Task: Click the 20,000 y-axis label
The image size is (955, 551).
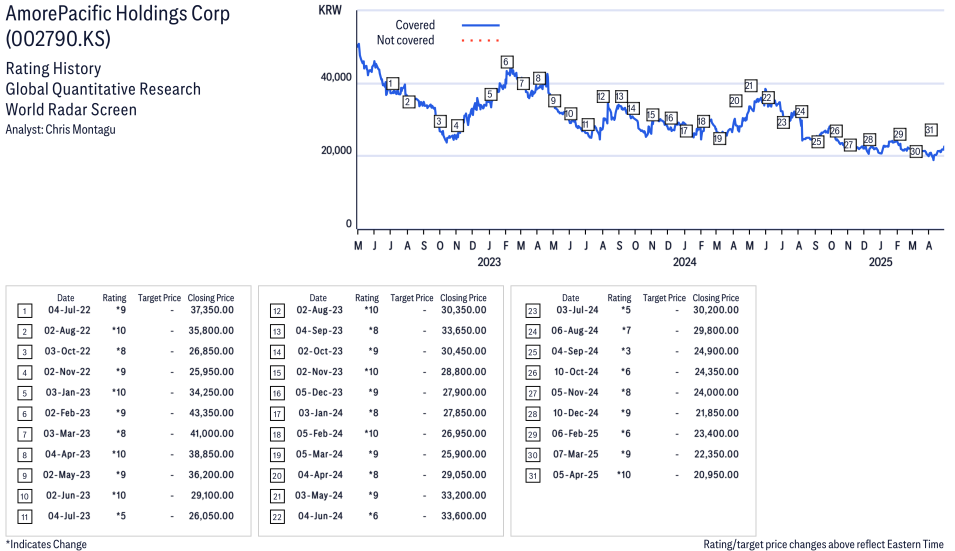Action: point(336,150)
